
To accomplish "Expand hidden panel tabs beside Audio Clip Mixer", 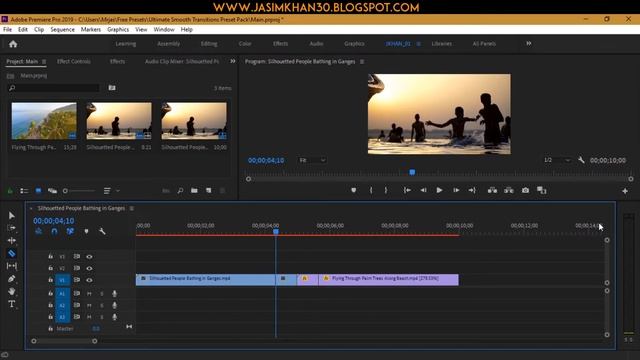I will point(233,61).
